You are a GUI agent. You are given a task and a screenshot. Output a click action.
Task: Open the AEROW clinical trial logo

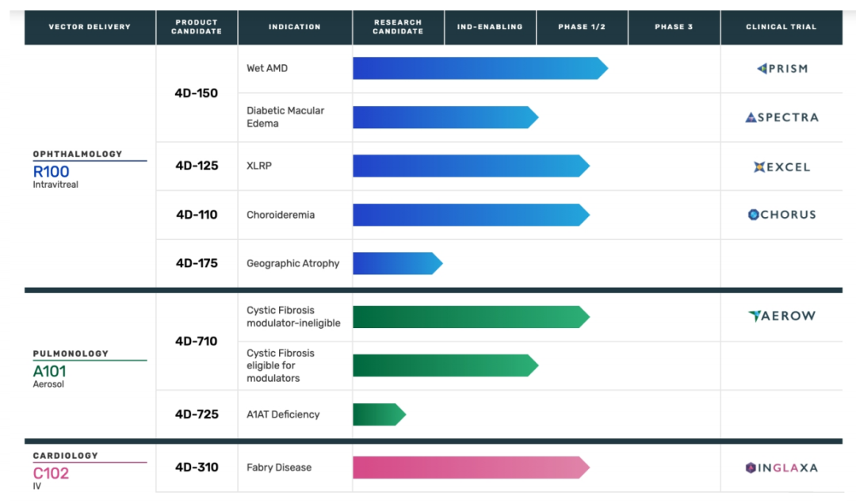click(x=781, y=316)
